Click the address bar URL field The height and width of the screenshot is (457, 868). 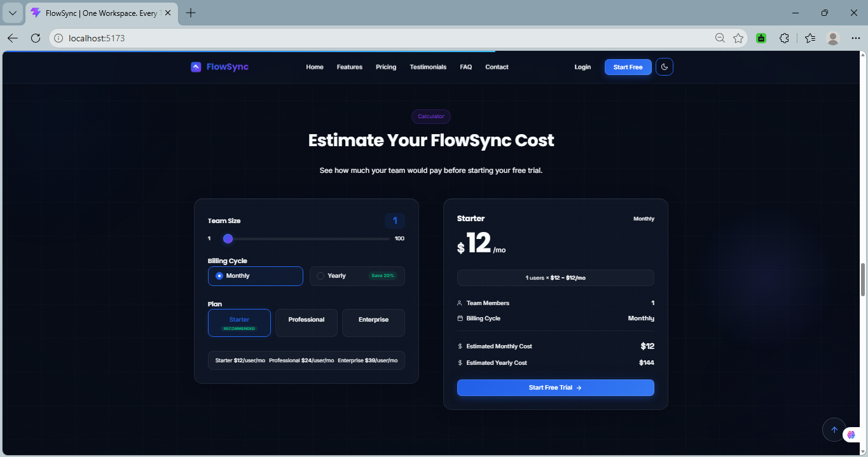pyautogui.click(x=382, y=38)
